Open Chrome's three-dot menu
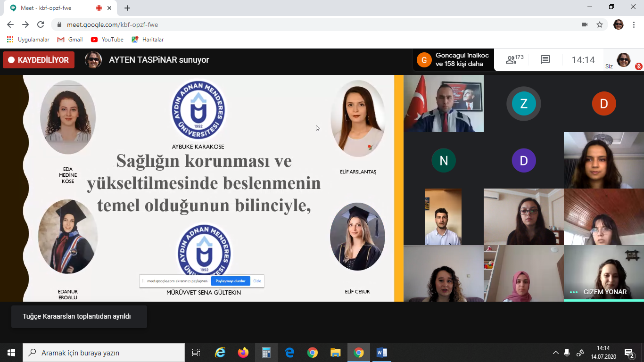The image size is (644, 362). [x=634, y=25]
